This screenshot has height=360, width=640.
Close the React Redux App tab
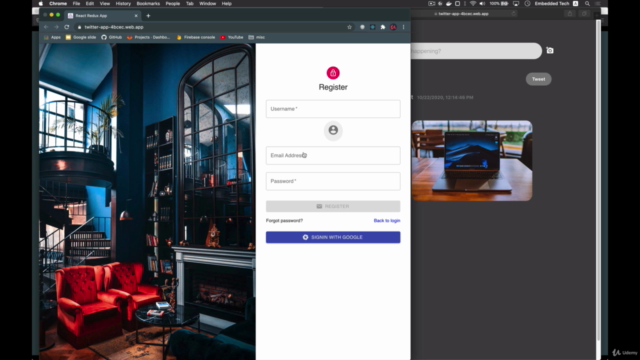136,16
